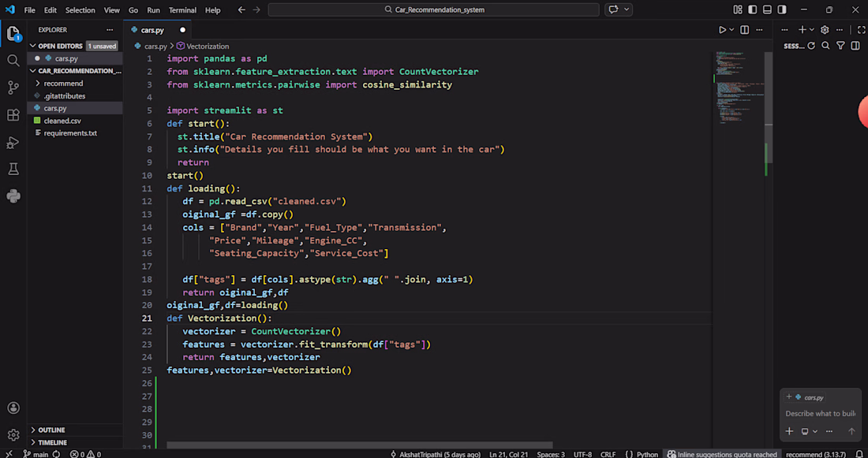Toggle the secondary side bar visibility
This screenshot has height=458, width=868.
tap(780, 9)
